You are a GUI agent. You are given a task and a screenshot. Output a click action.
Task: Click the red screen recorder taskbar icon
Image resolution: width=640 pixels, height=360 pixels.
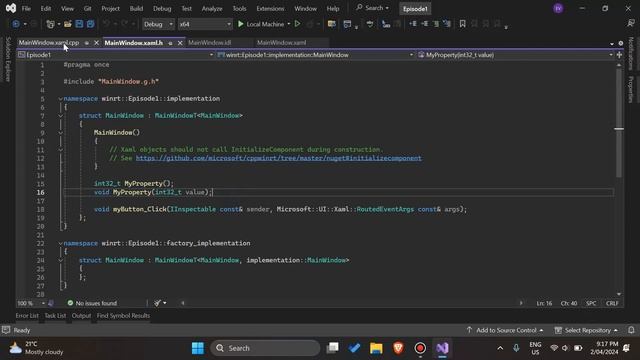[420, 348]
